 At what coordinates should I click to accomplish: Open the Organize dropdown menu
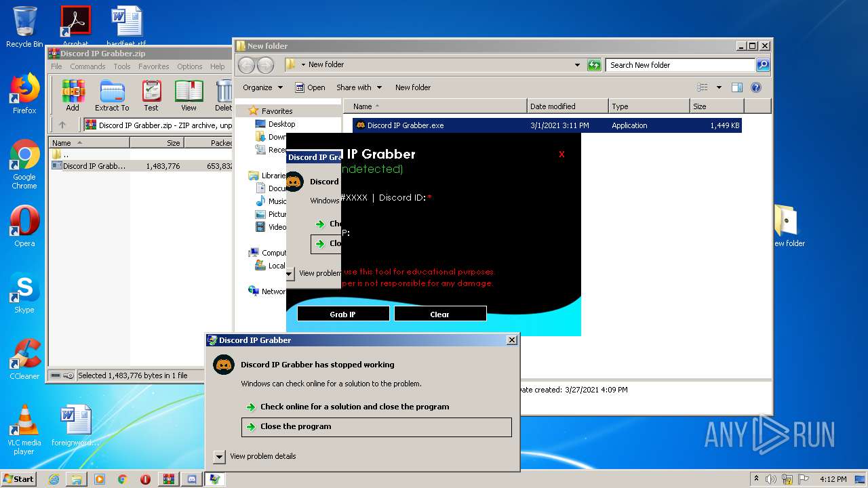(262, 87)
